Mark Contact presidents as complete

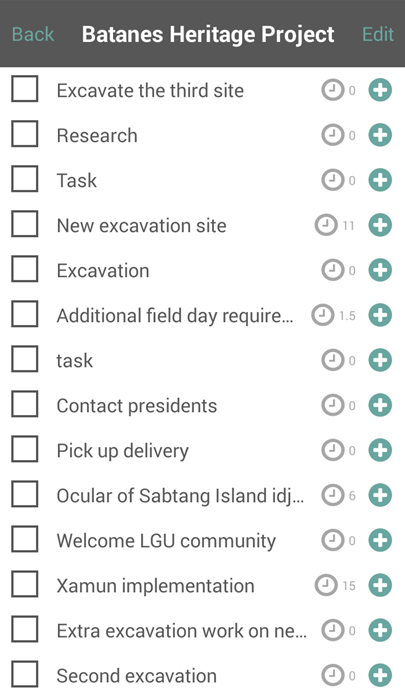tap(25, 404)
